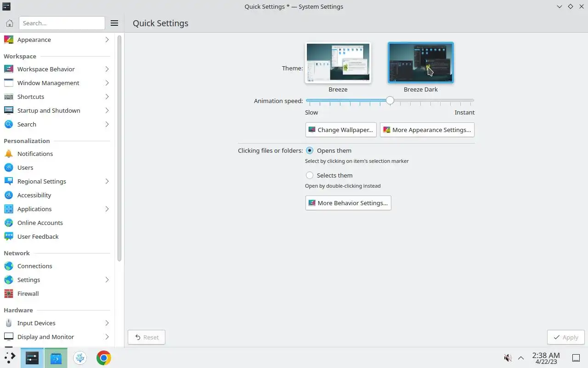The image size is (588, 368).
Task: Expand the Input Devices chevron
Action: 107,323
